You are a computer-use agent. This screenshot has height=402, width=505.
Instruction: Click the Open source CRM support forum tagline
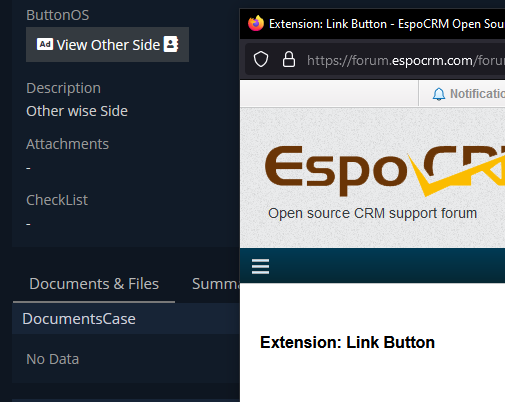click(372, 213)
